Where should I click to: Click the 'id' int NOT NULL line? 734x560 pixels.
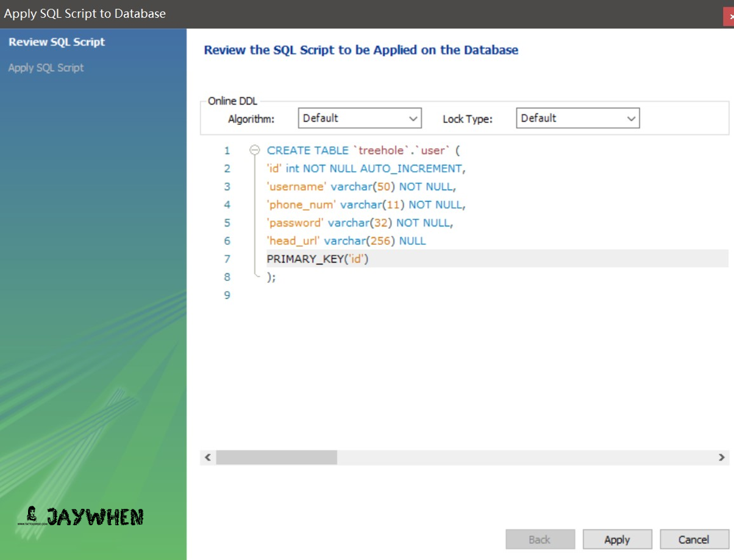pos(366,168)
